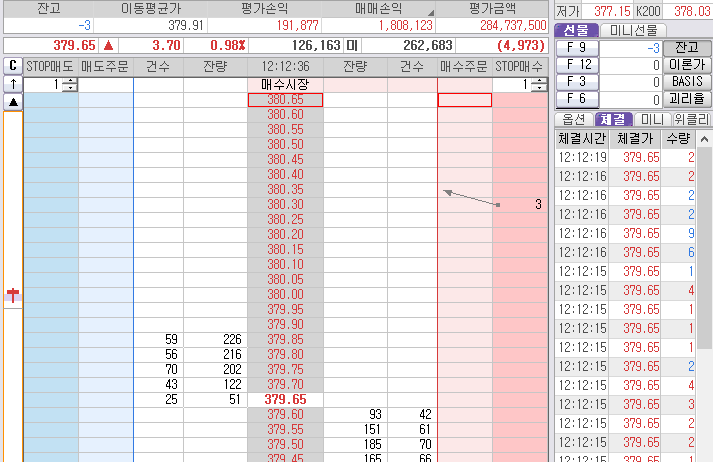The width and height of the screenshot is (713, 462).
Task: Click the open interest value 262,683
Action: click(x=427, y=45)
